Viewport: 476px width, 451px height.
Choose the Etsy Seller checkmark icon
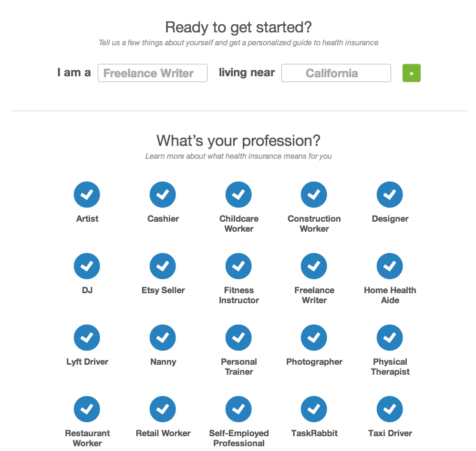pyautogui.click(x=163, y=266)
